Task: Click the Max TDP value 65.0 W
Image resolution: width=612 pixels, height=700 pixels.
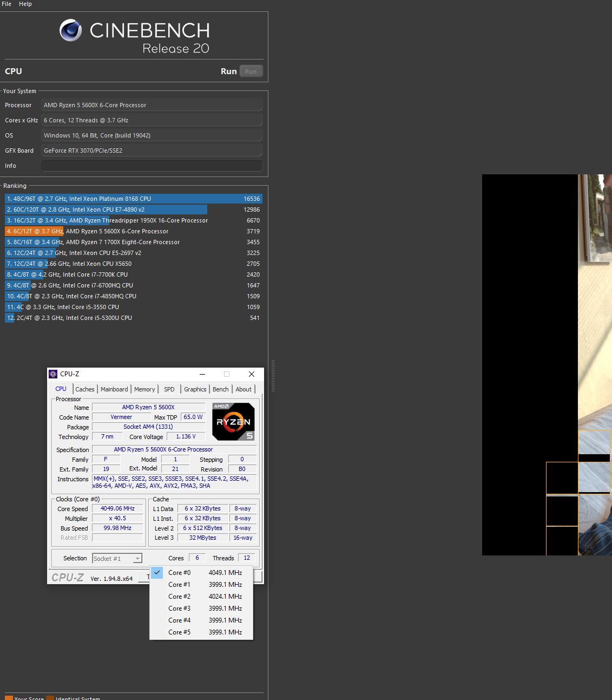Action: tap(193, 417)
